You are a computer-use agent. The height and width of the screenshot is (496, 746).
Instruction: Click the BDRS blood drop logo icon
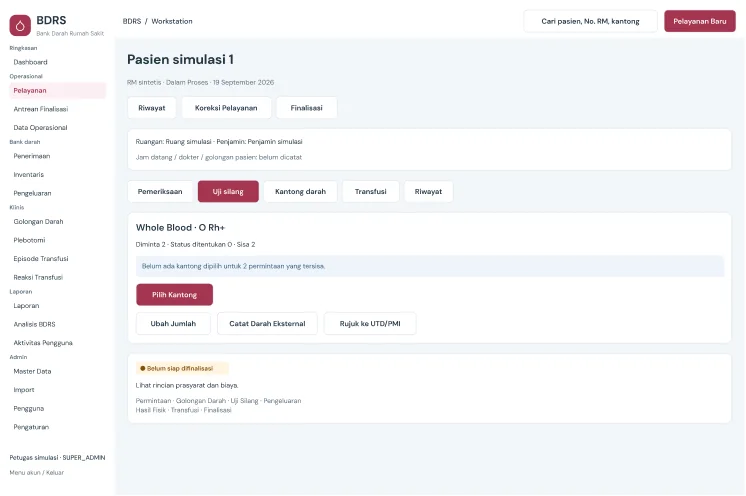pos(20,26)
